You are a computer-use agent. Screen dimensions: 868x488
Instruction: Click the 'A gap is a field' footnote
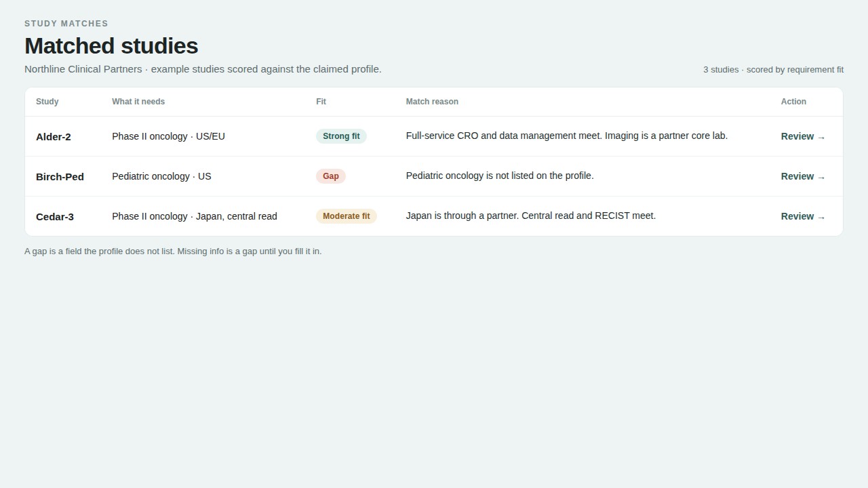173,251
